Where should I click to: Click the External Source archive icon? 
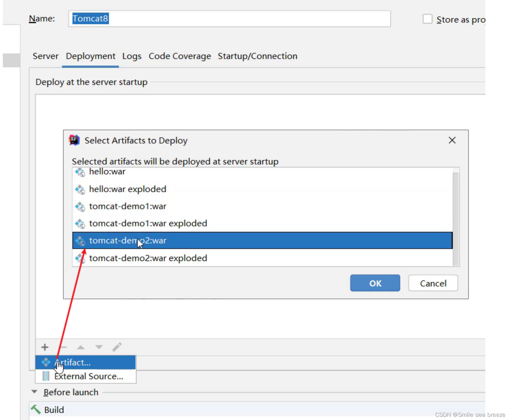pyautogui.click(x=46, y=376)
